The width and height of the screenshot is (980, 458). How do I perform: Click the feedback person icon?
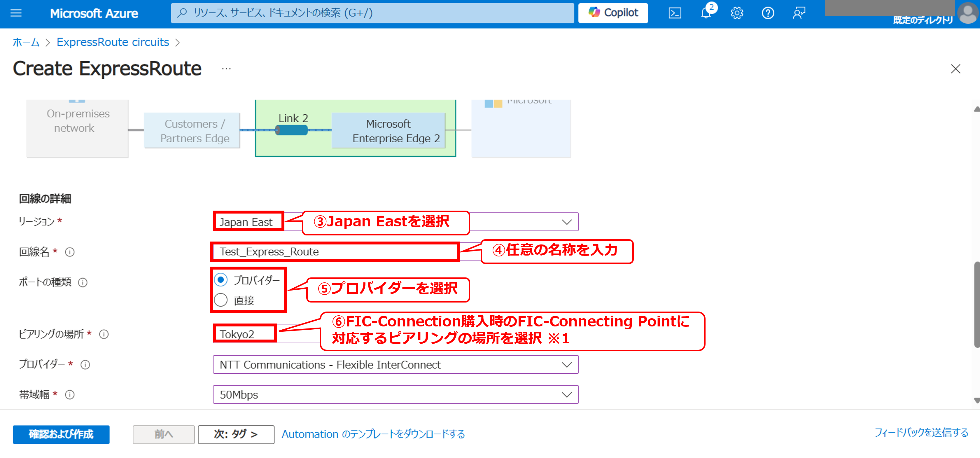(x=799, y=13)
